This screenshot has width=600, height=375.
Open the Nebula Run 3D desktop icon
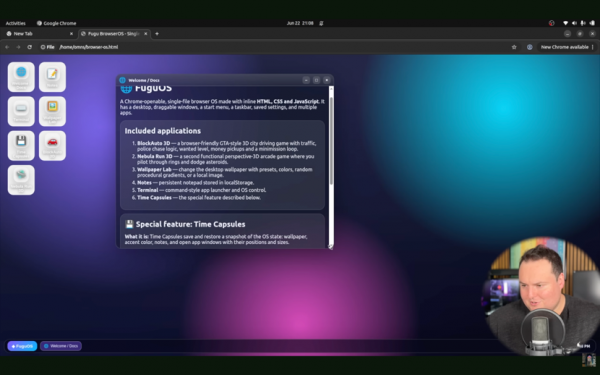point(21,180)
